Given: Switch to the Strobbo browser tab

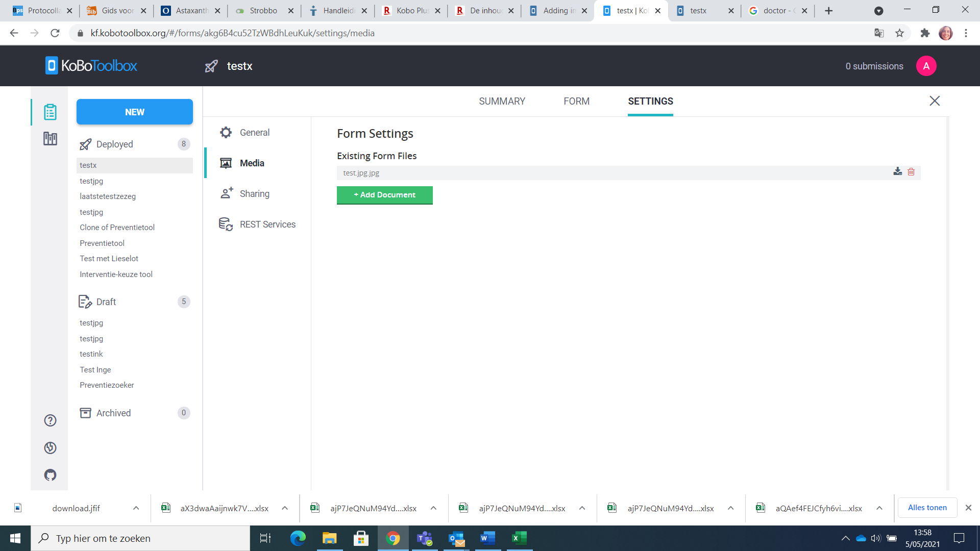Looking at the screenshot, I should [x=264, y=11].
